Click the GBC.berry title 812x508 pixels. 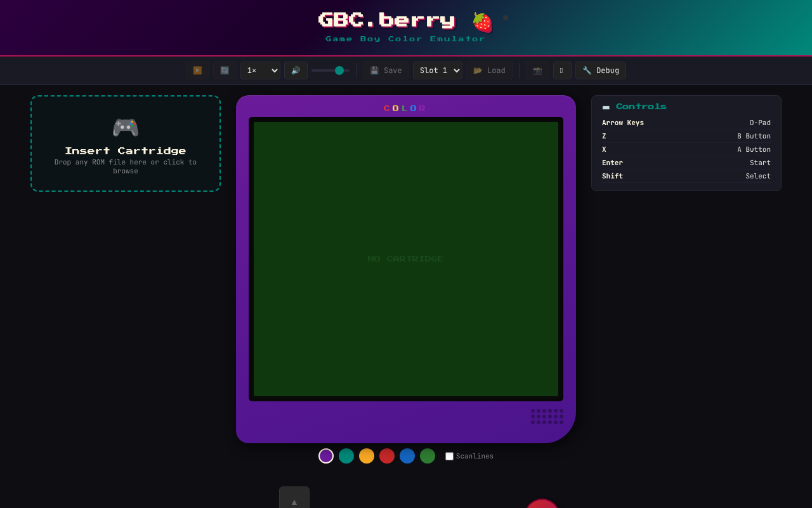pos(387,20)
